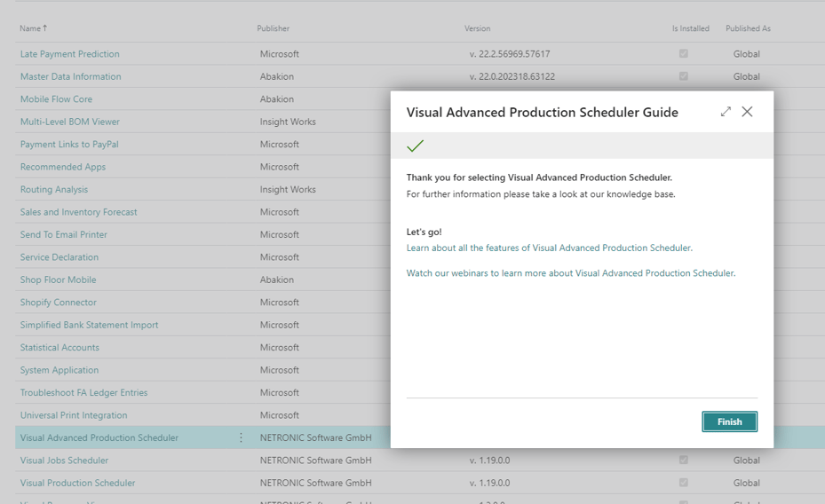Open Payment Links to PayPal extension
Screen dimensions: 825x504
(x=69, y=145)
